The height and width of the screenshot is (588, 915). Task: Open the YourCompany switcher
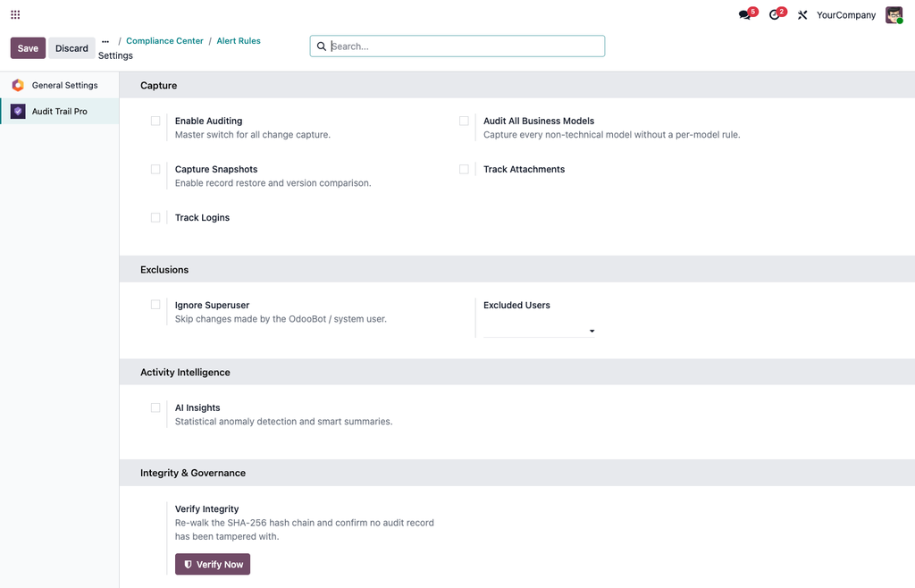[845, 15]
